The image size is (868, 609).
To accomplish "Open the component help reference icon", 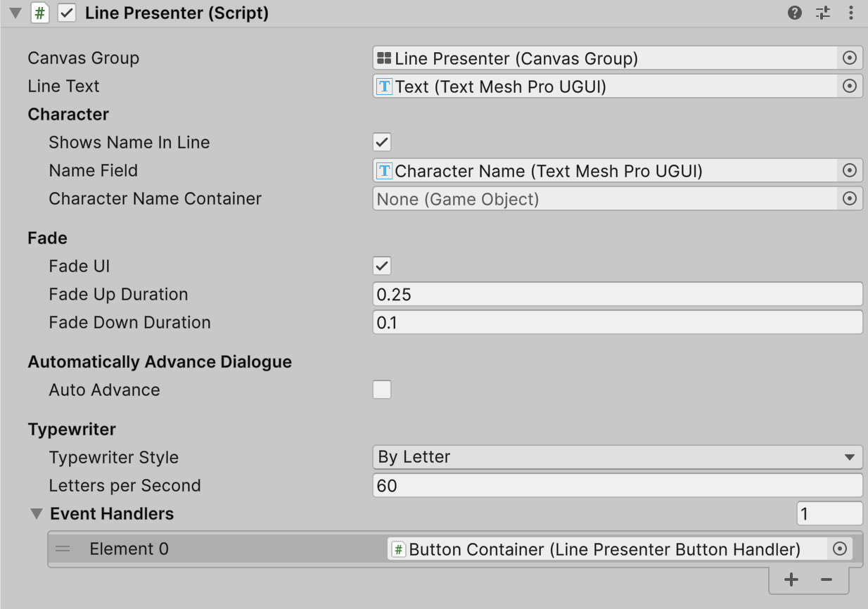I will [x=795, y=13].
